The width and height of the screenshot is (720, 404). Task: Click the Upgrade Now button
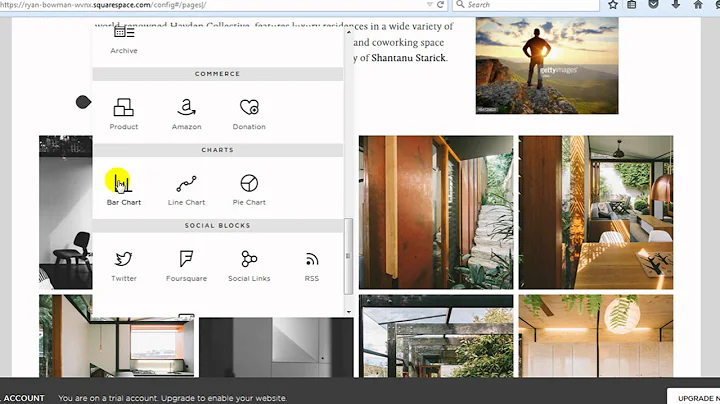pos(693,398)
